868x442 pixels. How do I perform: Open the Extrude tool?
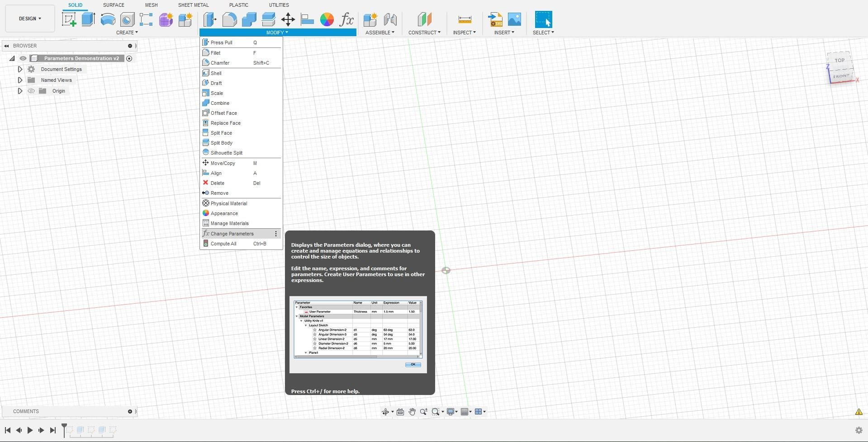88,19
